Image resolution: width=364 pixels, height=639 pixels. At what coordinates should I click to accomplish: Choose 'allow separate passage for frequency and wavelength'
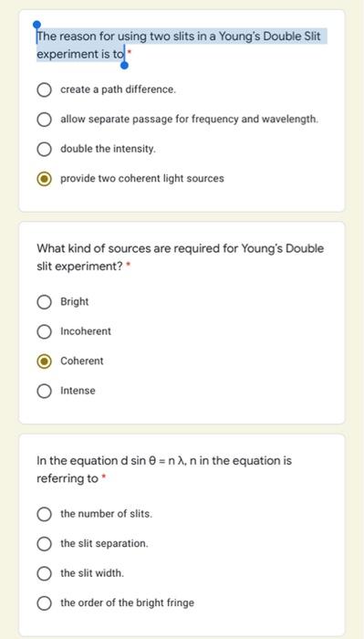pyautogui.click(x=44, y=120)
